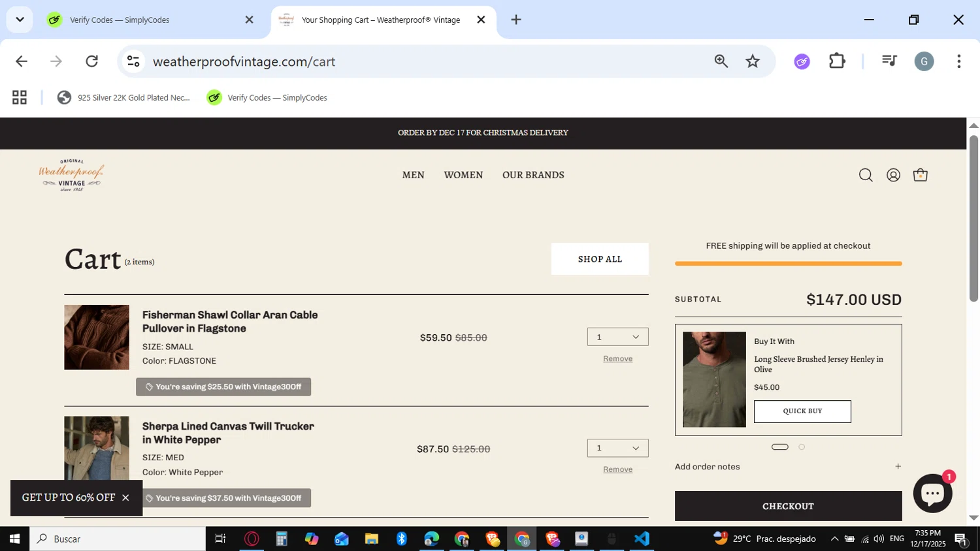Click the Sherpa Trucker jacket thumbnail
This screenshot has width=980, height=551.
[x=97, y=449]
